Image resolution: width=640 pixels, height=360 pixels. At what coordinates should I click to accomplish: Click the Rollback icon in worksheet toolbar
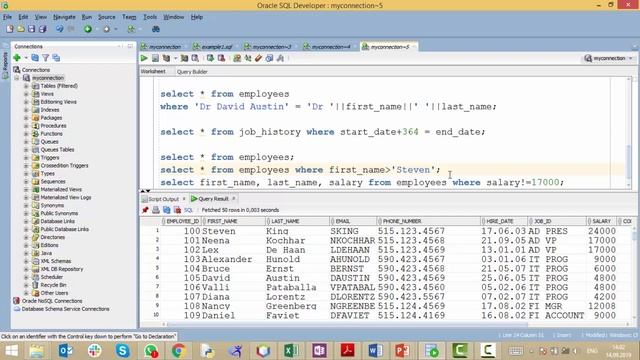221,58
